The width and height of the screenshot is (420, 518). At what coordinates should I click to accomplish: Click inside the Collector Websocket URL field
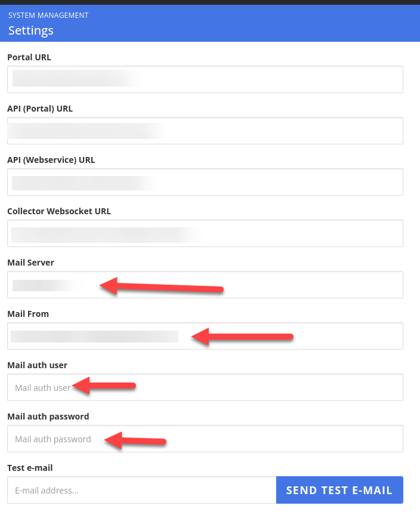tap(205, 233)
